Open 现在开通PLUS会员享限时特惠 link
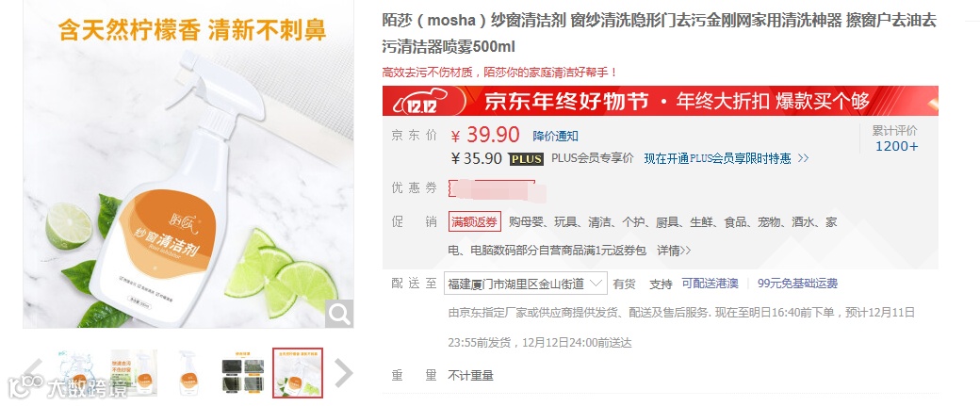This screenshot has height=406, width=980. point(717,158)
